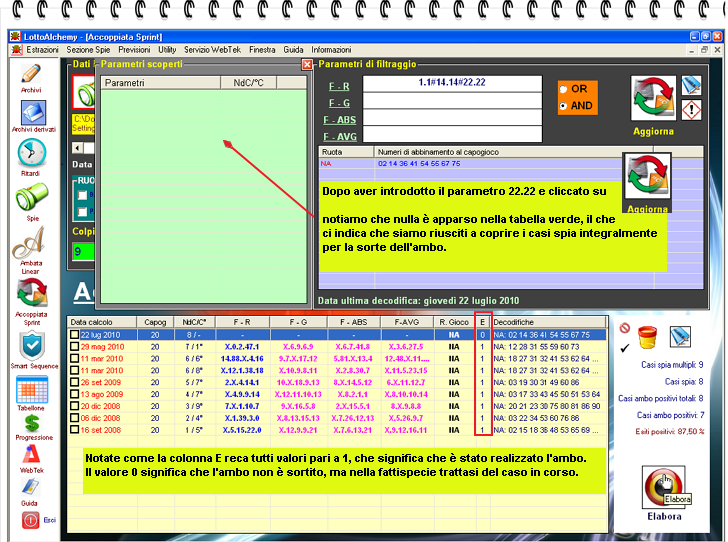Viewport: 728px width, 542px height.
Task: Launch the Ambata Linear module
Action: tap(29, 242)
